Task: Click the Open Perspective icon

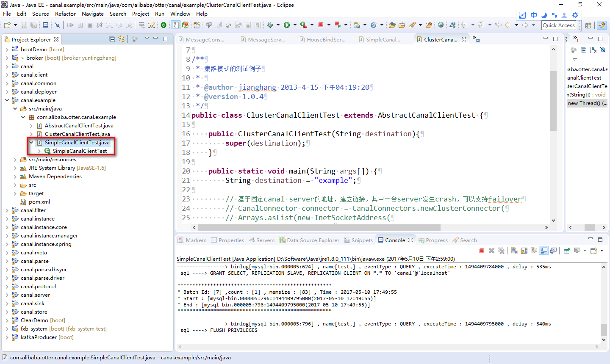Action: point(588,25)
